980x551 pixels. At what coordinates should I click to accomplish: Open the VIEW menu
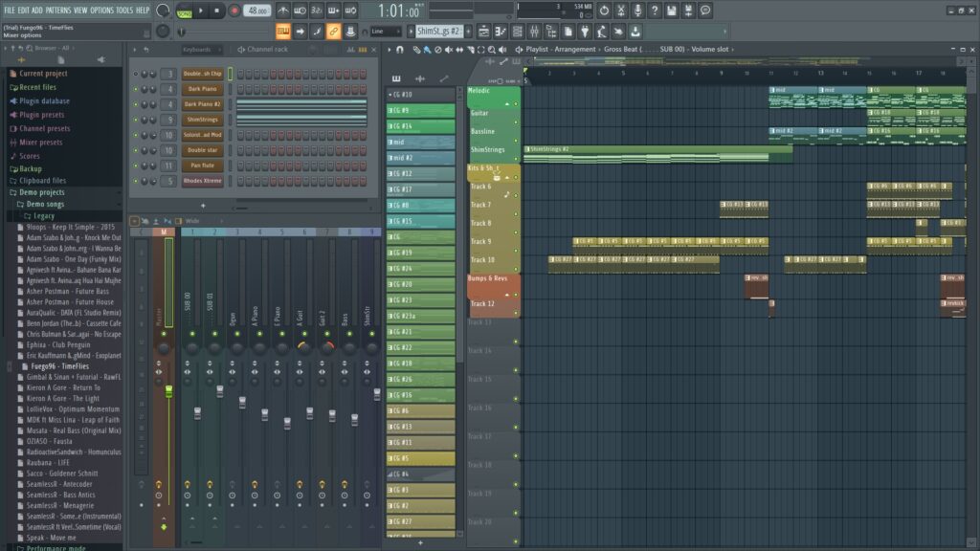point(80,11)
